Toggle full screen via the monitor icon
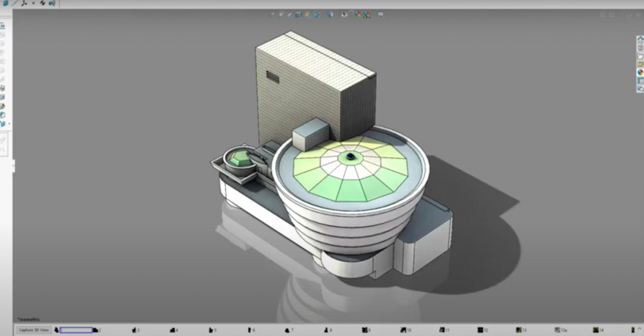This screenshot has width=644, height=336. [380, 15]
